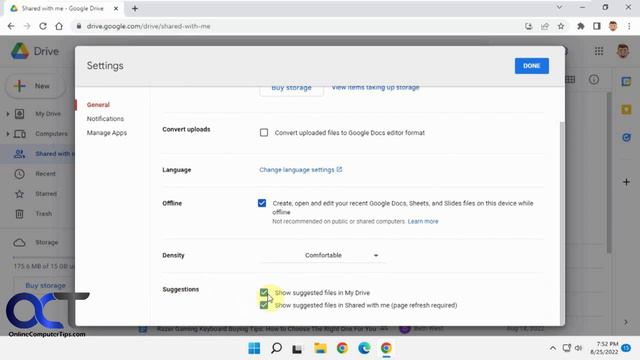This screenshot has height=360, width=640.
Task: Open Trash section
Action: point(43,214)
